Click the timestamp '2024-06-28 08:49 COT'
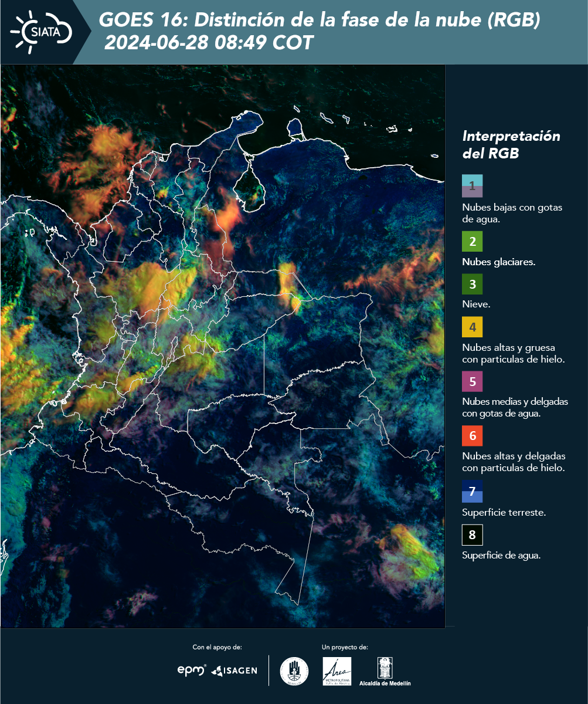 click(209, 43)
